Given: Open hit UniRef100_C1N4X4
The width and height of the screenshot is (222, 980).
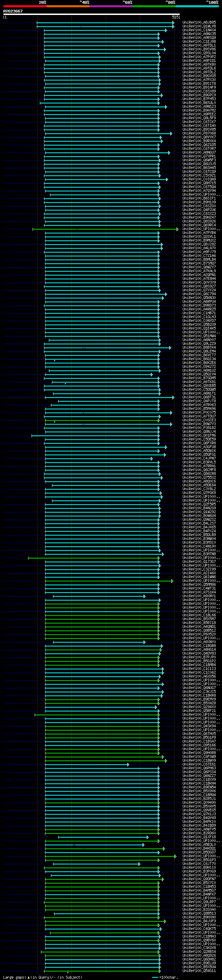Looking at the screenshot, I should click(199, 30).
